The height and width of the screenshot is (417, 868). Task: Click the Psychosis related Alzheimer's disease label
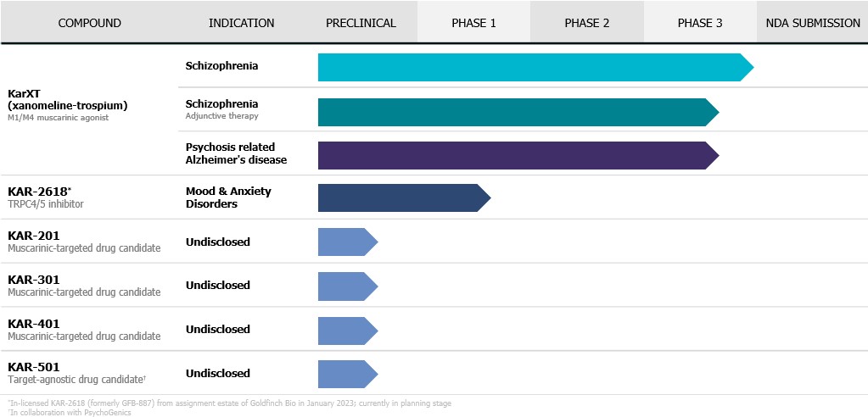236,153
